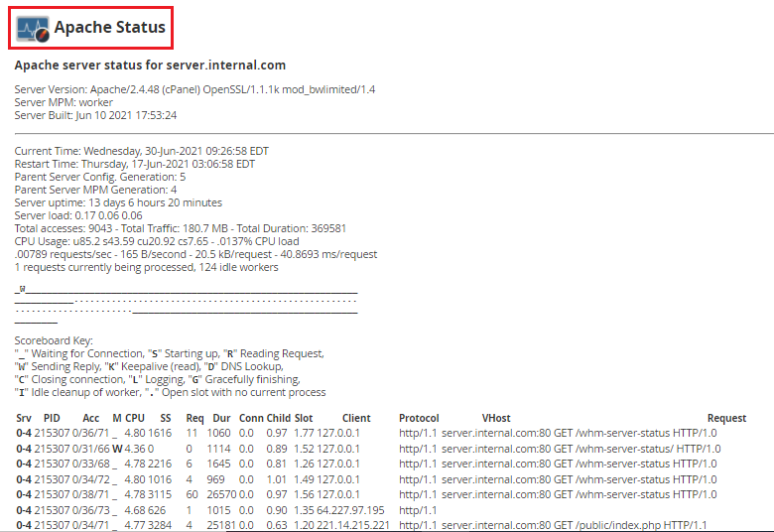Click the Dur value 969
Viewport: 774px width, 532px height.
tap(215, 479)
